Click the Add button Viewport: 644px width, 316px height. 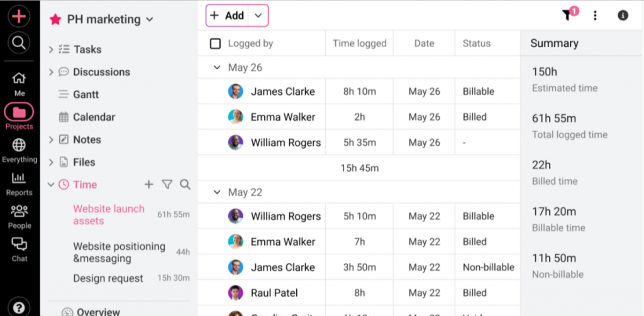(x=227, y=16)
